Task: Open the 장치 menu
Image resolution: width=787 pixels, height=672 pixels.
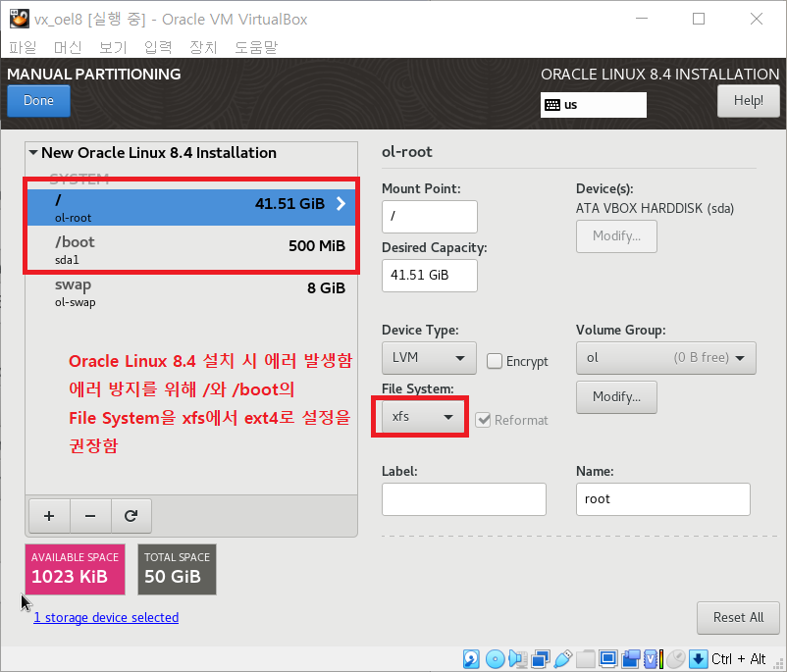Action: [203, 47]
